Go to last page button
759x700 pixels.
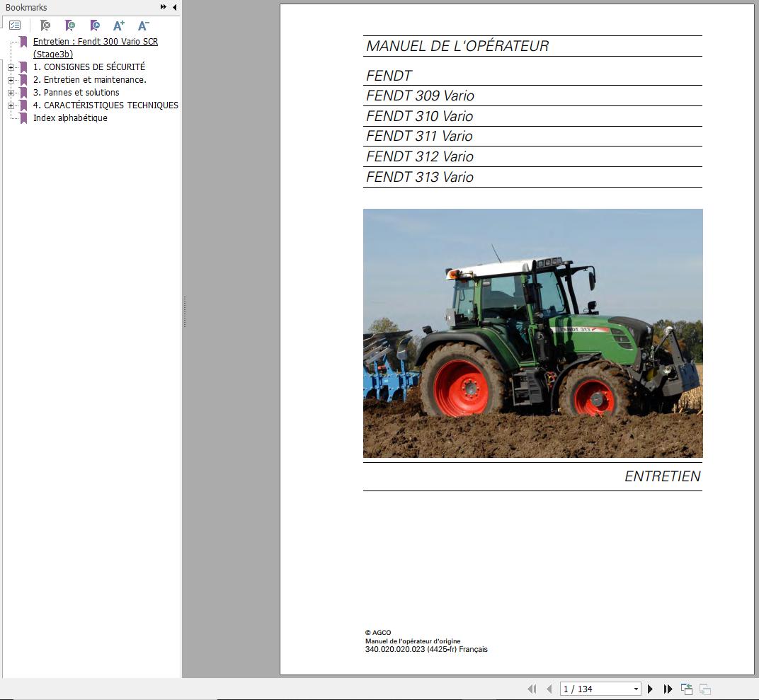pyautogui.click(x=668, y=689)
